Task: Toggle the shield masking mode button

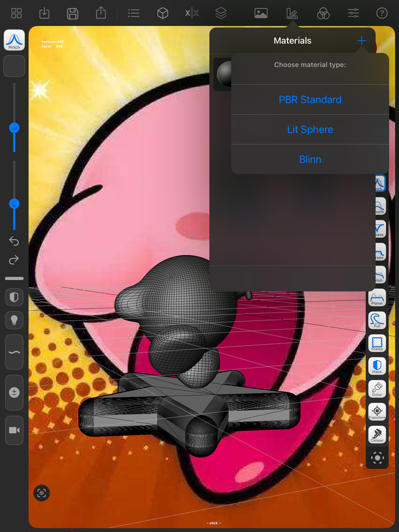Action: 14,297
